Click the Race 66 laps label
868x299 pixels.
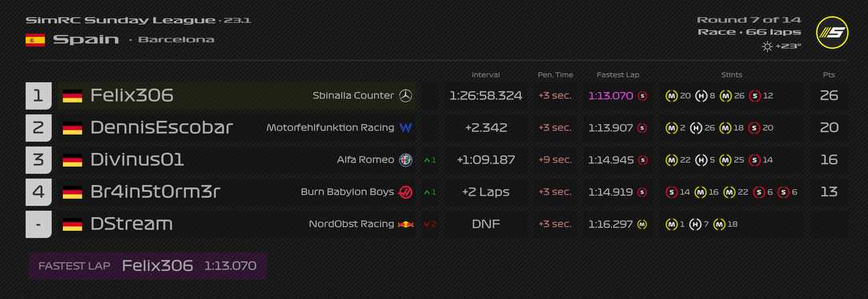click(749, 33)
